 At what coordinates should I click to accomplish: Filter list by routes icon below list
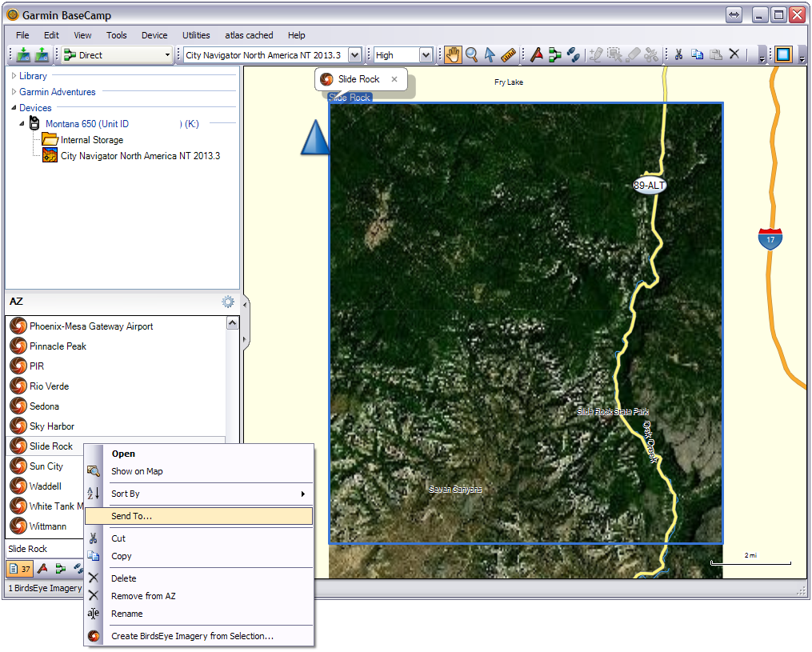[61, 569]
